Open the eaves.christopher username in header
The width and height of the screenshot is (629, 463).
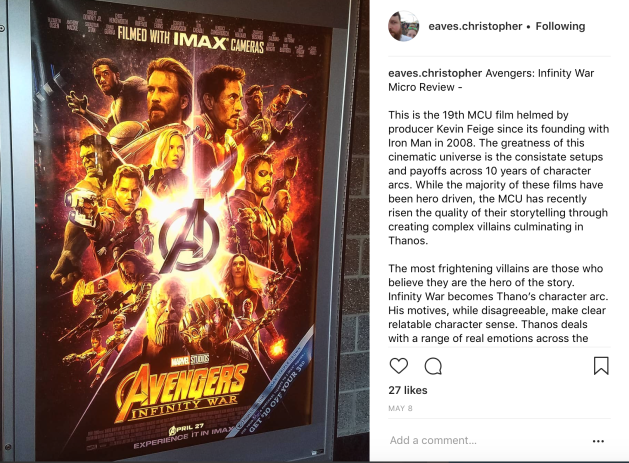pyautogui.click(x=475, y=26)
